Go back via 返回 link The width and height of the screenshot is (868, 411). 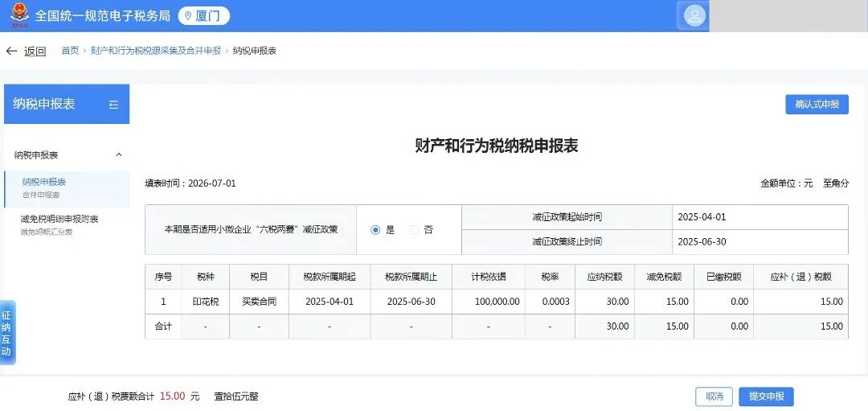tap(35, 51)
